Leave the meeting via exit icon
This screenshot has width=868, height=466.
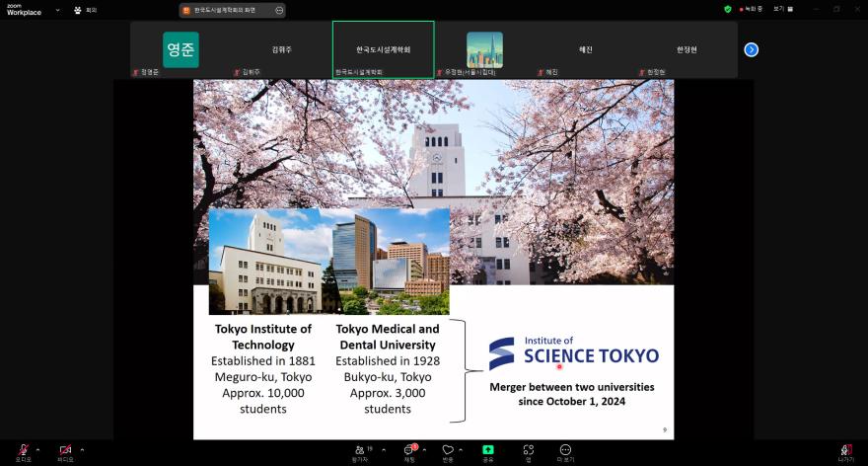tap(845, 450)
